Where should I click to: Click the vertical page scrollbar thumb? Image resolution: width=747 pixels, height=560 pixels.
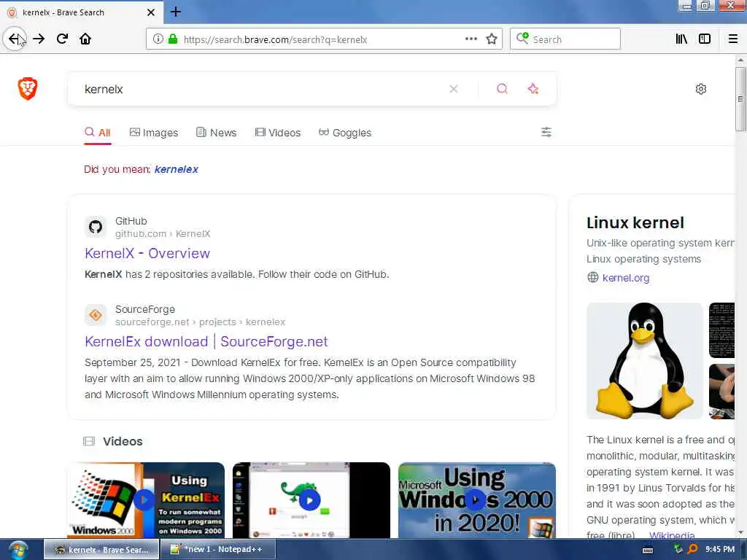[x=740, y=99]
